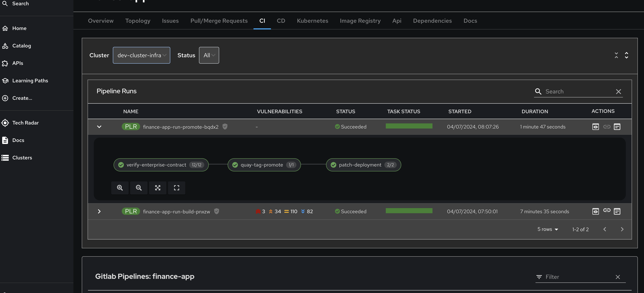
Task: Open the Image Registry tab
Action: (360, 21)
